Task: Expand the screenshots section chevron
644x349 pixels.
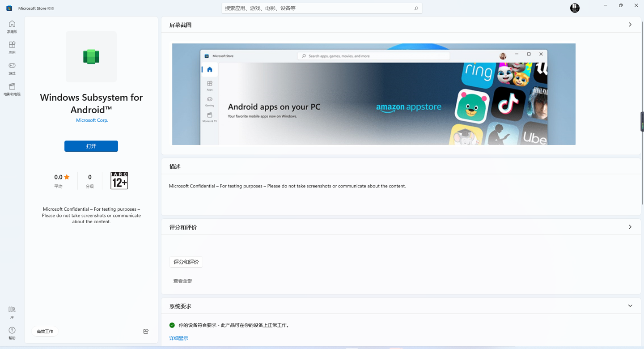Action: [x=630, y=25]
